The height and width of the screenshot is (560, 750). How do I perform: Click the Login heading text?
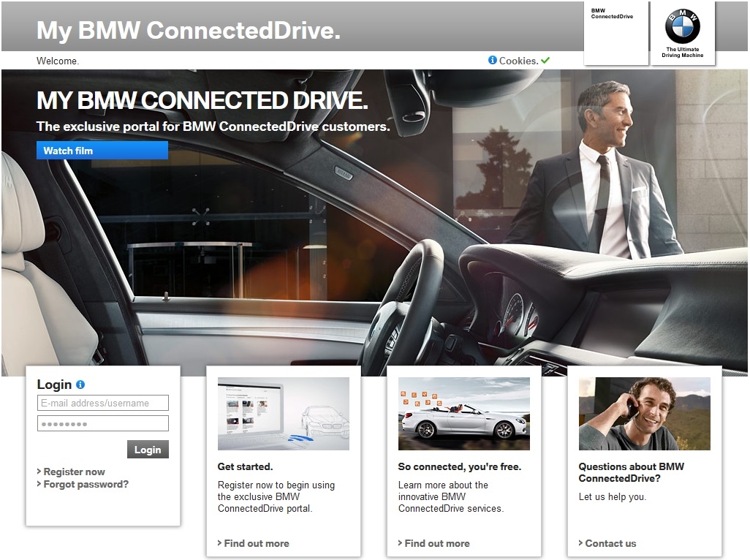pyautogui.click(x=54, y=385)
